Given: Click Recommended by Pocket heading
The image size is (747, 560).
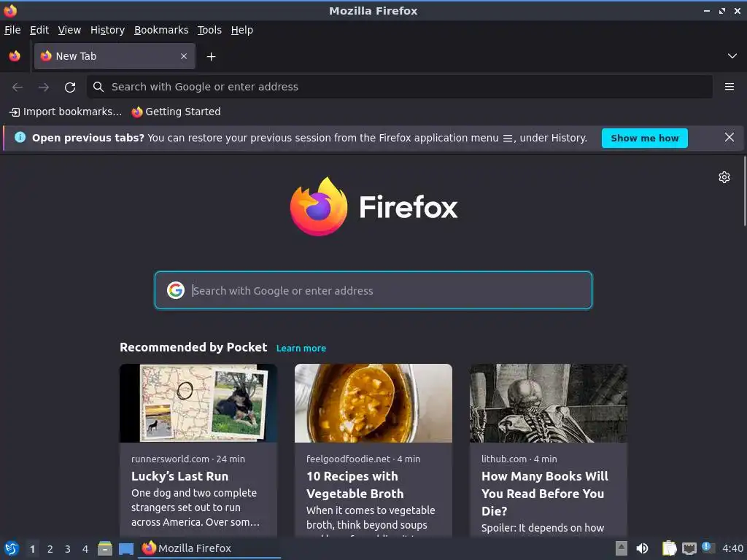Looking at the screenshot, I should click(193, 347).
